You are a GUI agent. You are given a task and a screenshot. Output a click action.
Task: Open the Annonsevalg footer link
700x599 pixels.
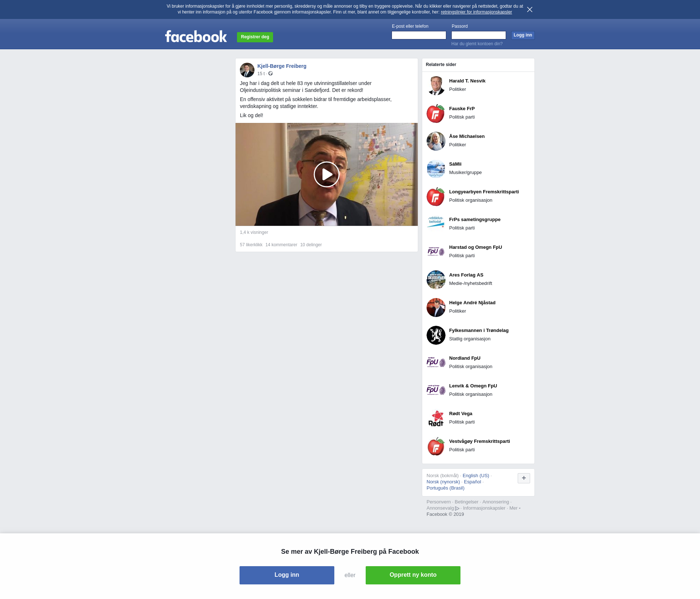coord(440,508)
